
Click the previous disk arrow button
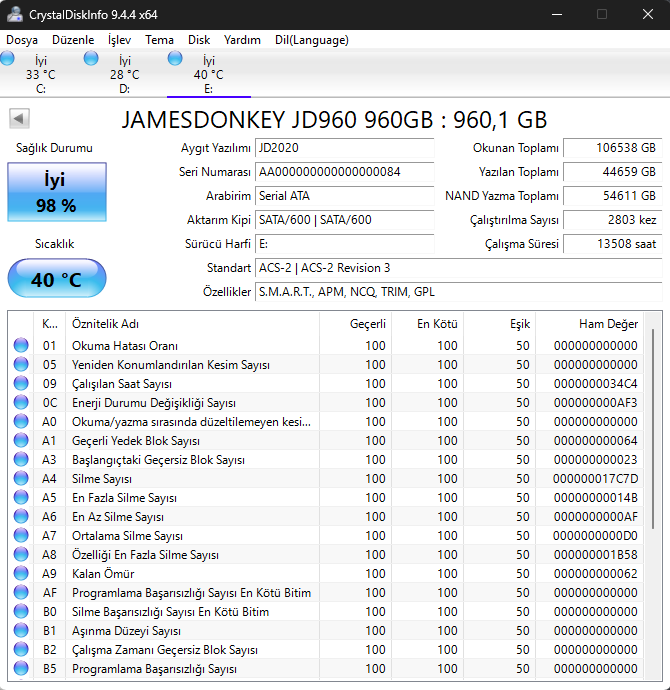[18, 119]
